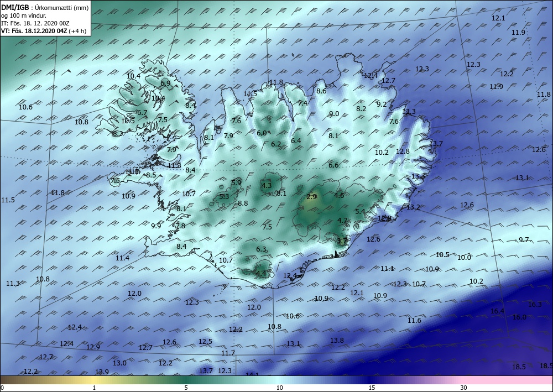Click the value 6.7 in the Westfjords

pos(142,112)
